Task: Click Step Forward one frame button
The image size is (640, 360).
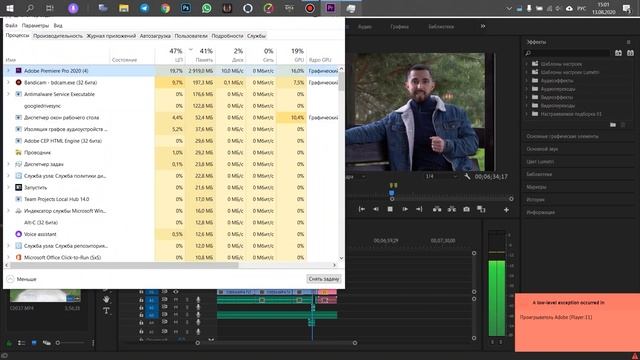Action: coord(405,209)
